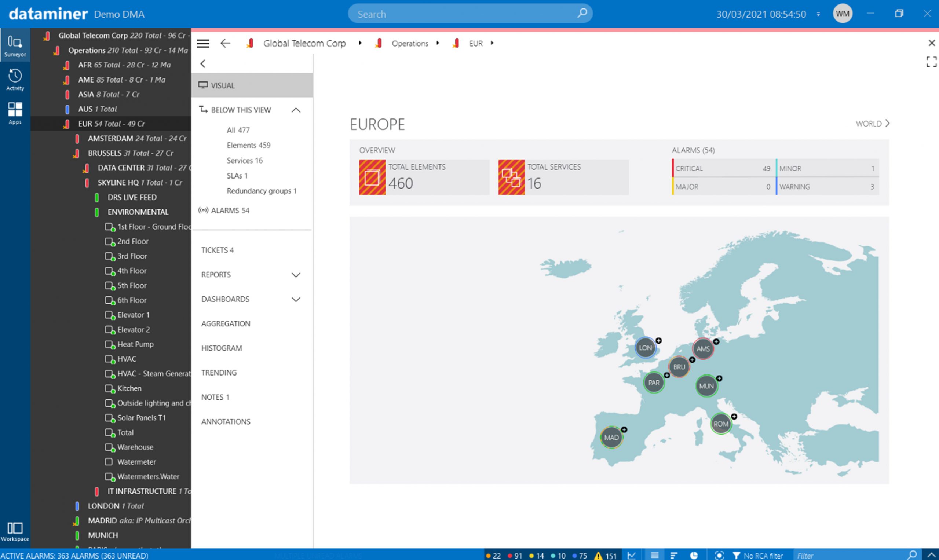Open the pie chart alarm report icon
Viewport: 939px width, 560px height.
694,555
